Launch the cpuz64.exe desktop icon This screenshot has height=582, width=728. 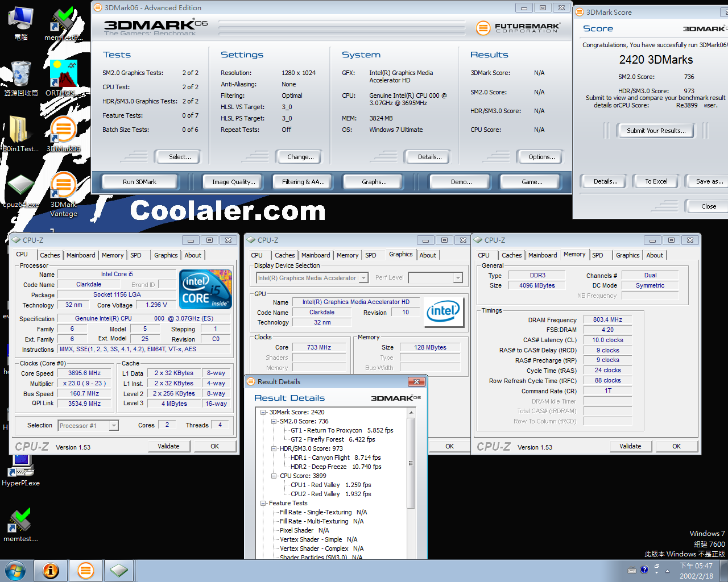[x=20, y=191]
